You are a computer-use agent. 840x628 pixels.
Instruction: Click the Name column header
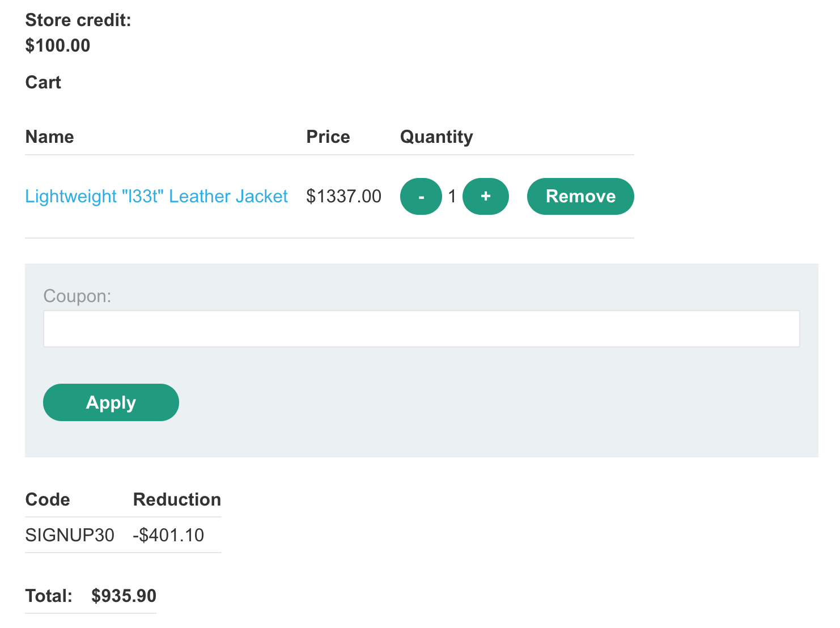point(50,137)
